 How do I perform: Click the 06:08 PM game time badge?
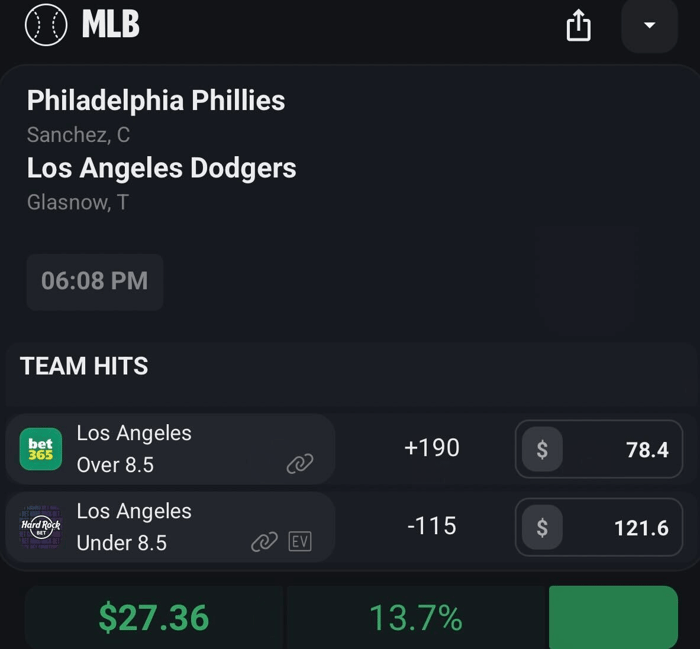(95, 281)
